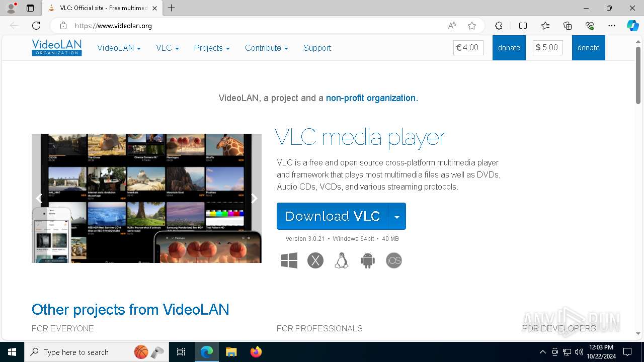Open the Favorites list

(545, 26)
